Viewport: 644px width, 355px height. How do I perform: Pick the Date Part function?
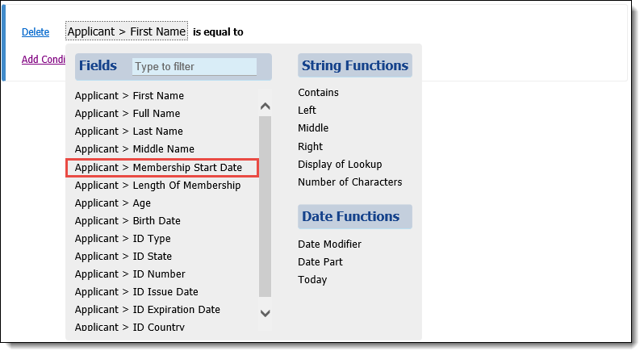[320, 262]
